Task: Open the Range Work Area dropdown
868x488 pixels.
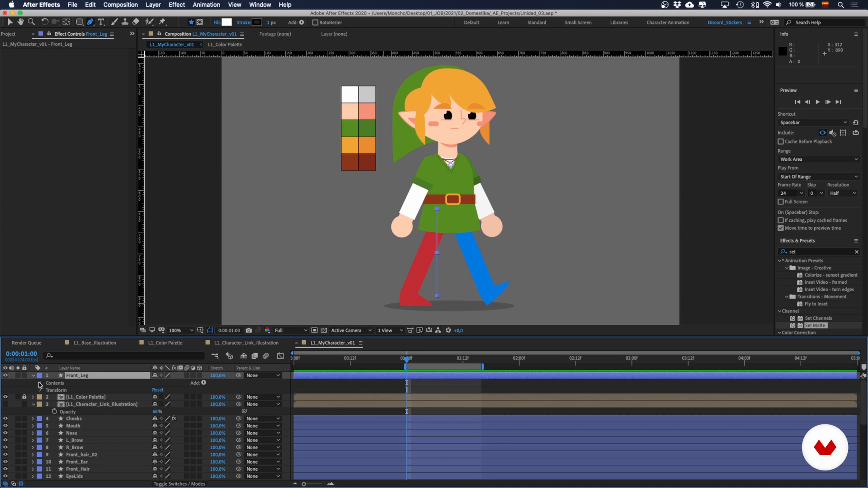Action: [x=819, y=159]
